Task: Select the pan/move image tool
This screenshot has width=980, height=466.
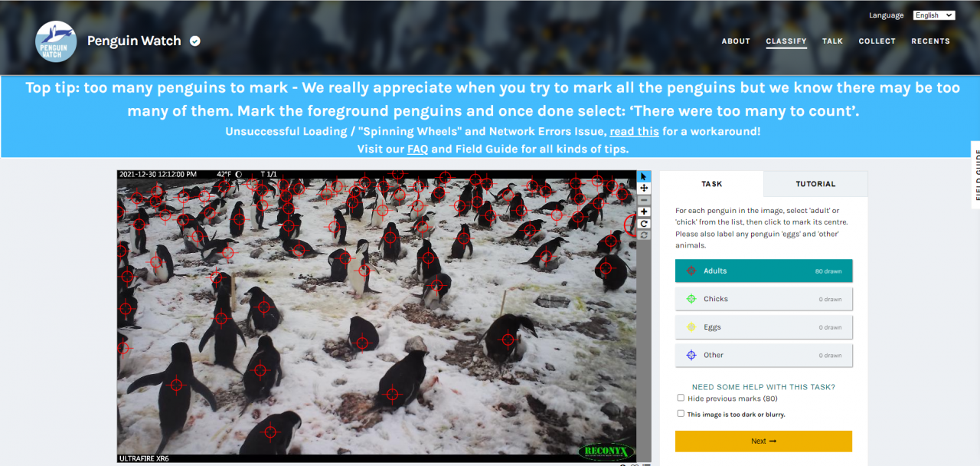Action: 644,188
